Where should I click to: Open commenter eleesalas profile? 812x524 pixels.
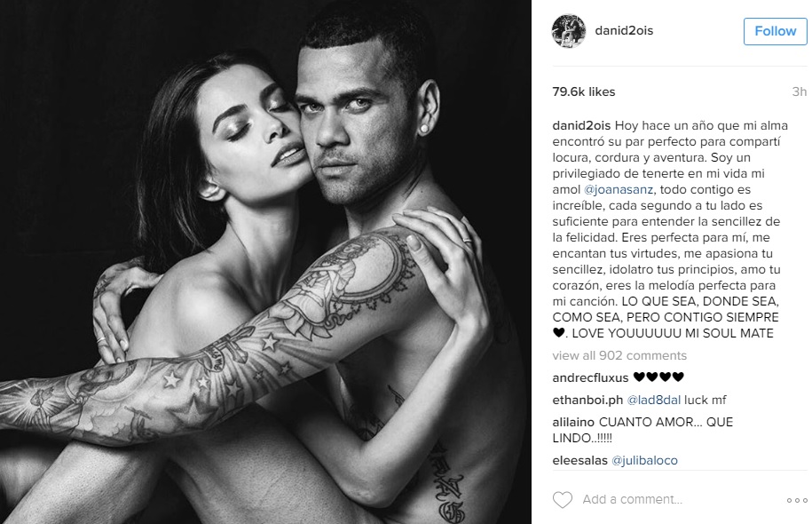(580, 460)
